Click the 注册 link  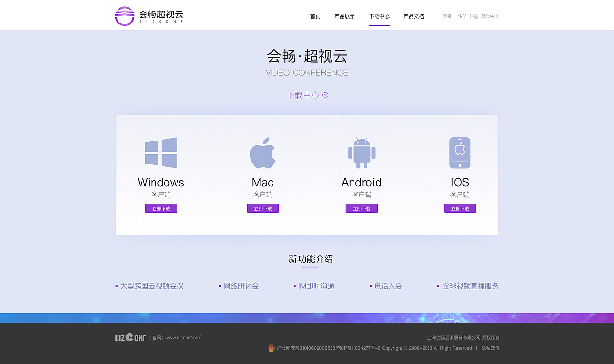462,16
